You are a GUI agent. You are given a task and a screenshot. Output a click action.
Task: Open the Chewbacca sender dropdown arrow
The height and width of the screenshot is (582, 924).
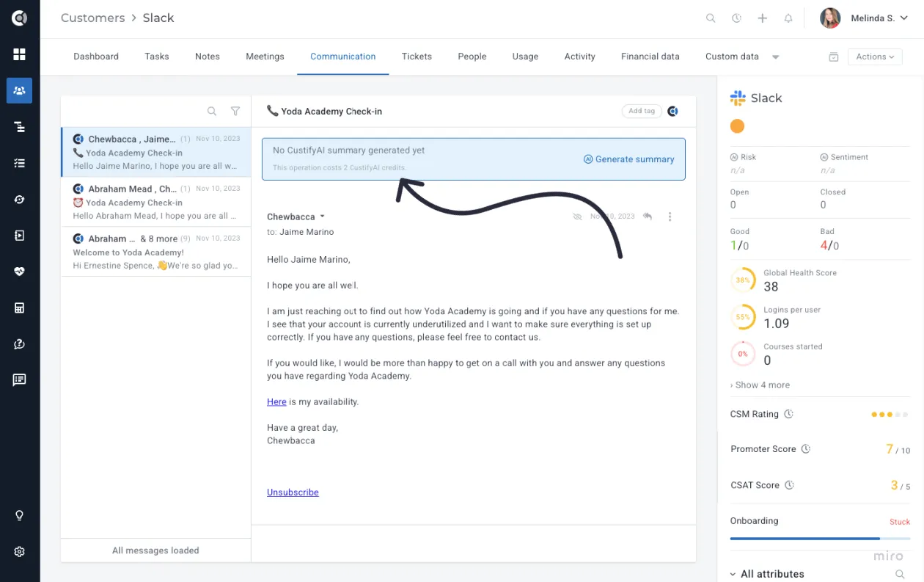tap(322, 217)
